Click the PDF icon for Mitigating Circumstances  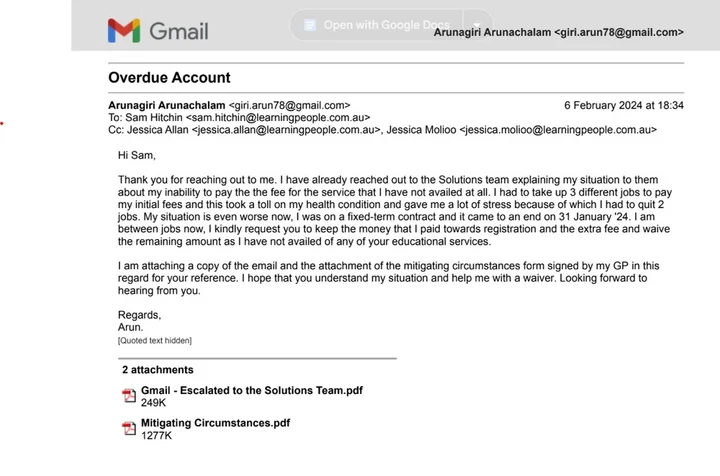point(129,429)
